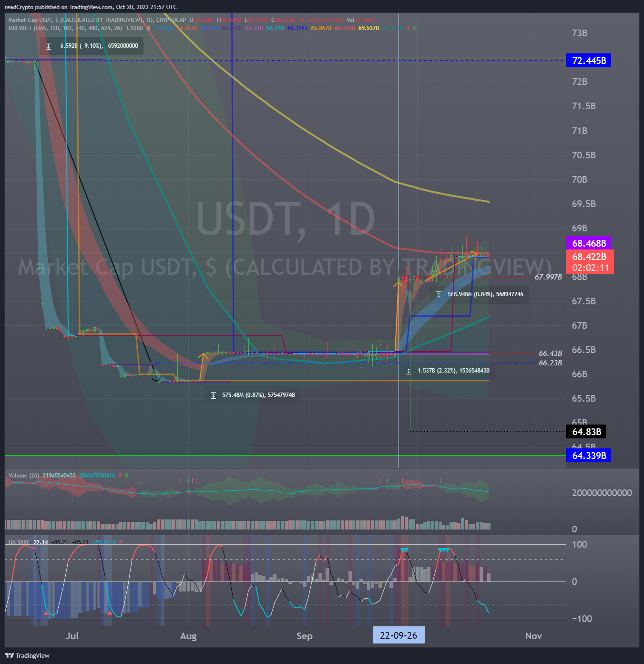This screenshot has height=664, width=644.
Task: Select the 22-09-26 date label on the time axis
Action: coord(399,635)
